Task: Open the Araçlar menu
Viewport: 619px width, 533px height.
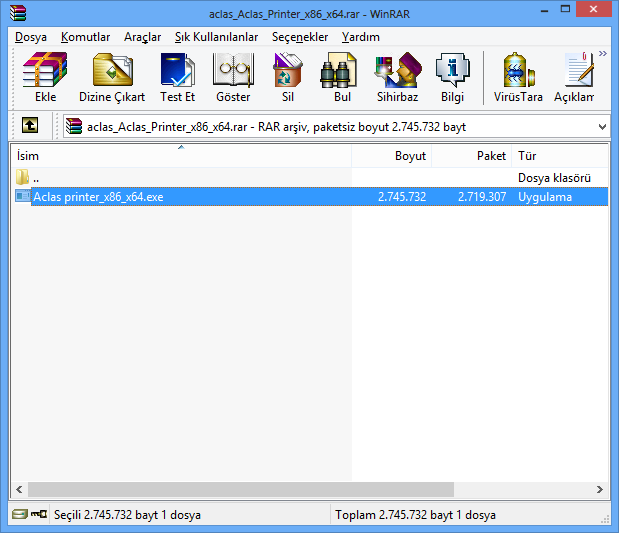Action: pyautogui.click(x=143, y=37)
